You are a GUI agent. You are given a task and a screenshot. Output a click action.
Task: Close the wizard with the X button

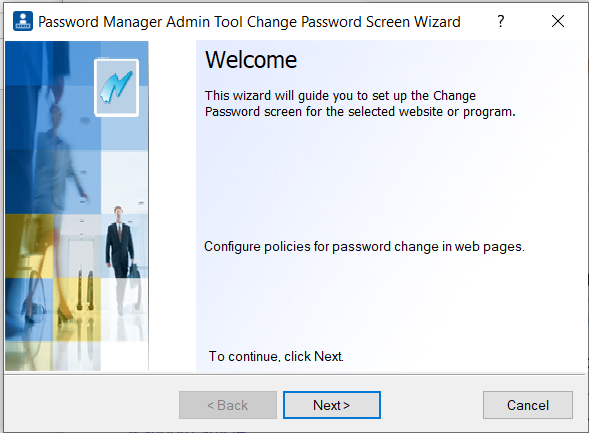(x=558, y=21)
